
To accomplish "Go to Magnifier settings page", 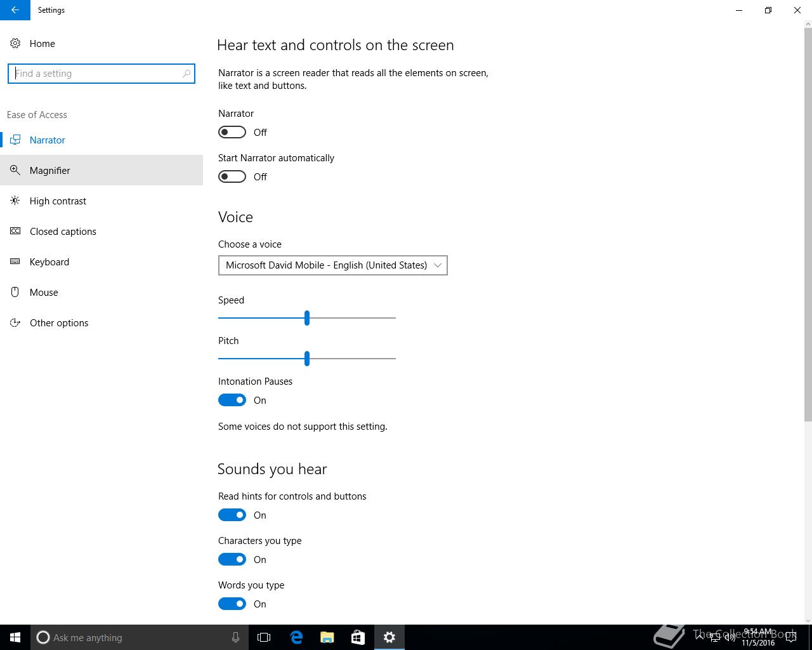I will (x=101, y=170).
